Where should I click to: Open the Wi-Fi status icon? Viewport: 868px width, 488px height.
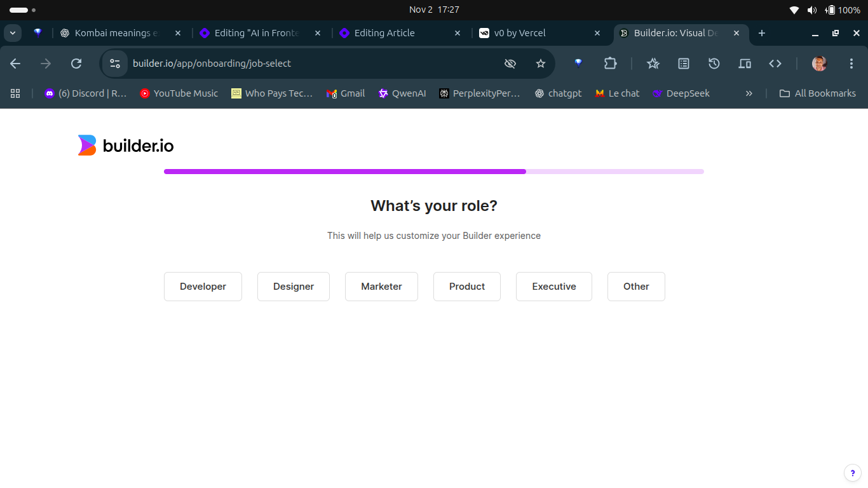[x=794, y=10]
